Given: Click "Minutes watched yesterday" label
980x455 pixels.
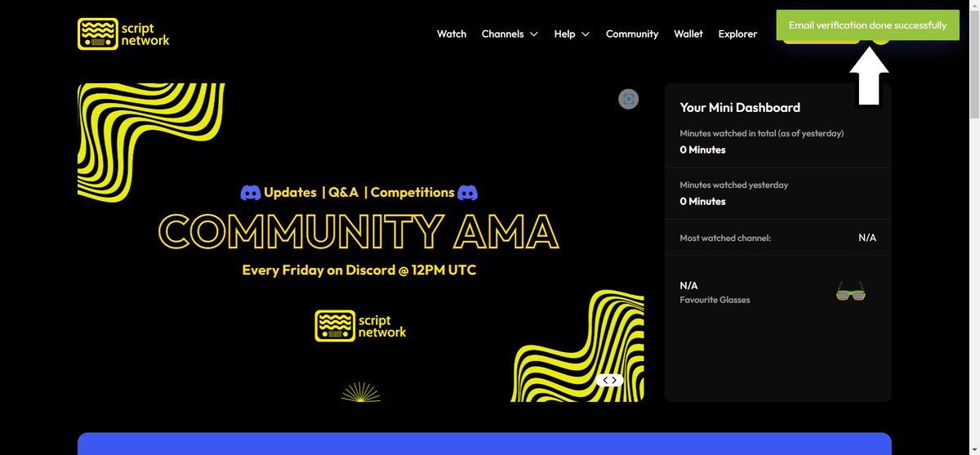Looking at the screenshot, I should pyautogui.click(x=734, y=185).
